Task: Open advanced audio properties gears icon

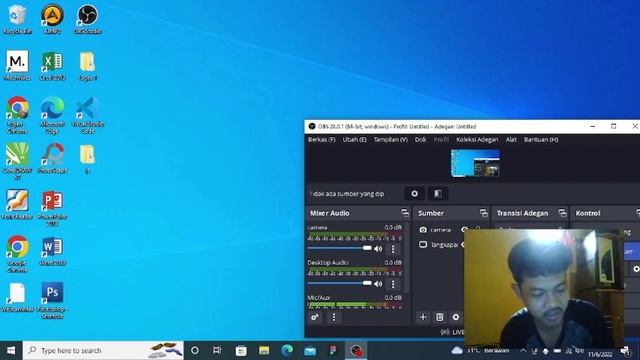Action: pyautogui.click(x=315, y=317)
